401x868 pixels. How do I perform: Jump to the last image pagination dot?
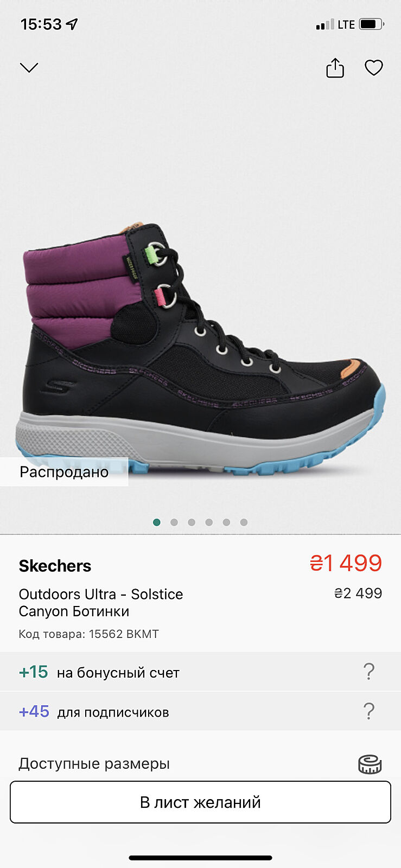(x=244, y=522)
